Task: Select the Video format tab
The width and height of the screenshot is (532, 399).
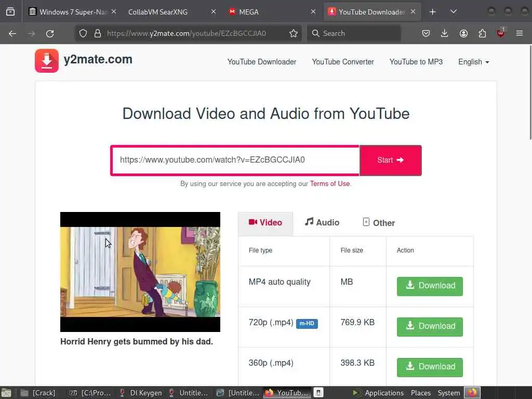Action: (x=265, y=222)
